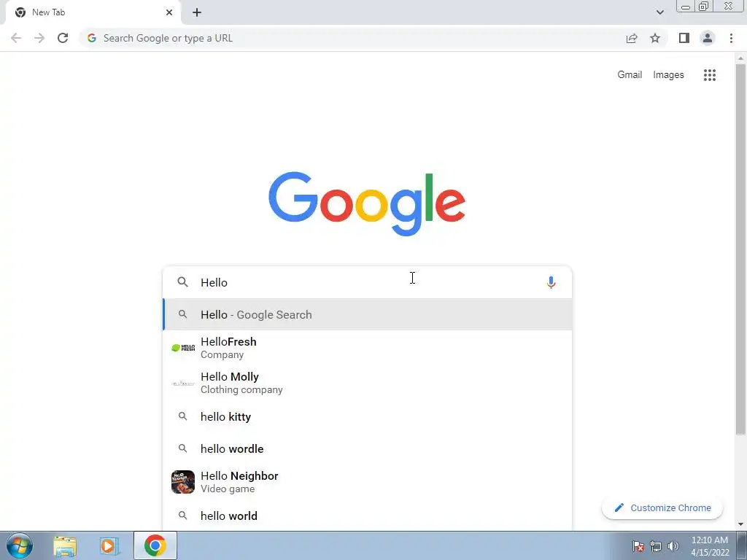The image size is (747, 560).
Task: Click the Google icon in the address bar
Action: pyautogui.click(x=92, y=38)
